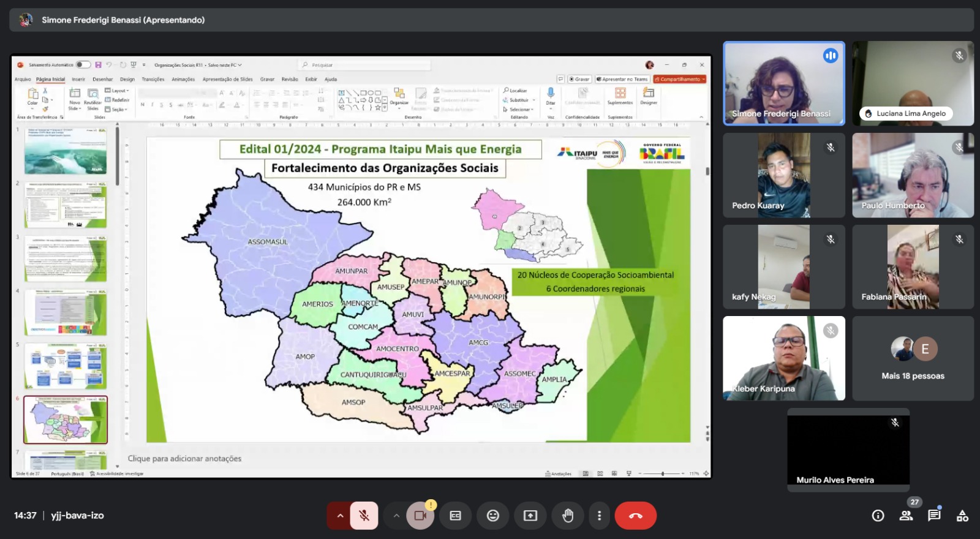Click the Cut scissors icon

click(45, 91)
